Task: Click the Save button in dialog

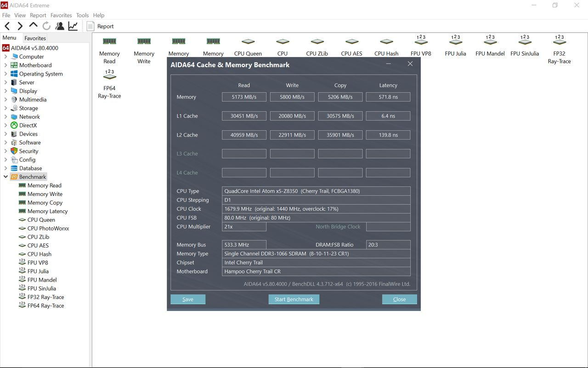Action: tap(188, 299)
